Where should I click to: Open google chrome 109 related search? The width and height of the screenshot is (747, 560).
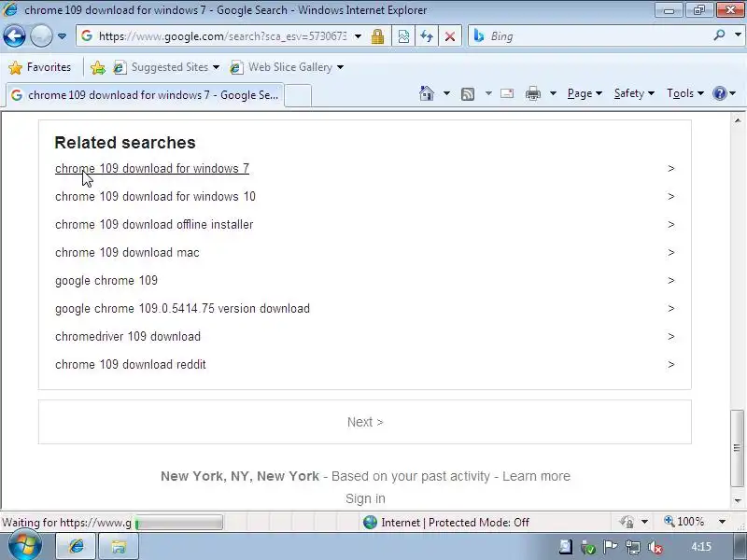(106, 281)
